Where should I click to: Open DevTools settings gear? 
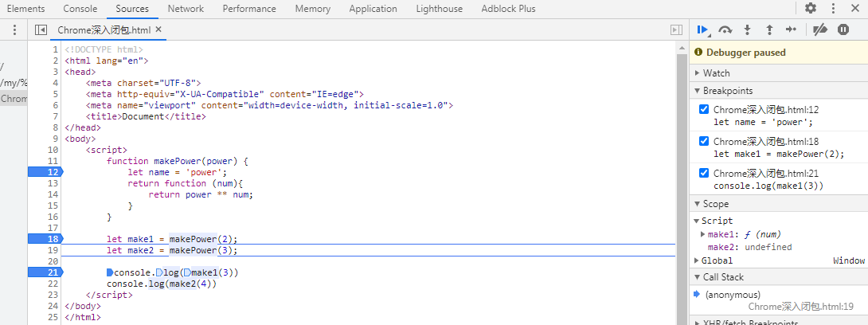click(x=811, y=8)
